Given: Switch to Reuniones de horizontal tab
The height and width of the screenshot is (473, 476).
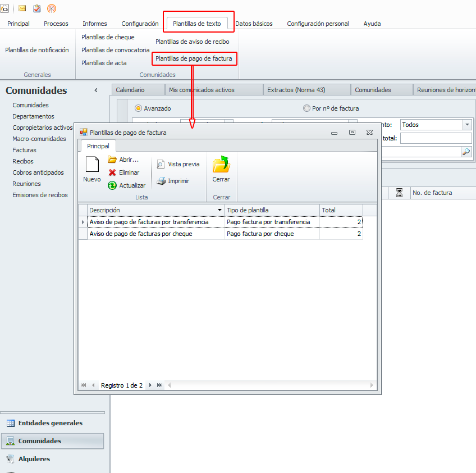Looking at the screenshot, I should tap(445, 90).
